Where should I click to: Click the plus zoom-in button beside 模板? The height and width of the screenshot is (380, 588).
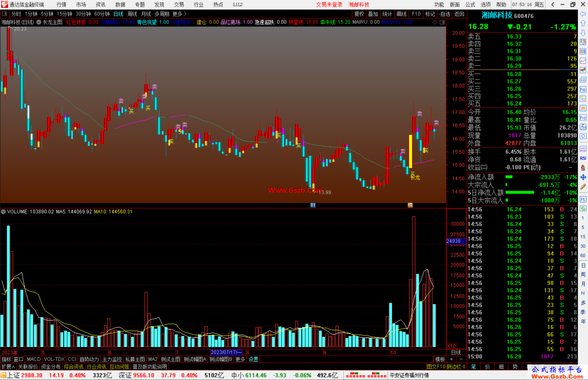[x=452, y=359]
